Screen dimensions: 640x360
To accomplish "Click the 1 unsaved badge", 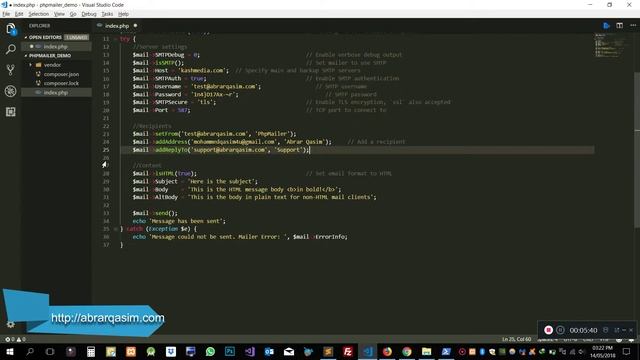I will [76, 37].
